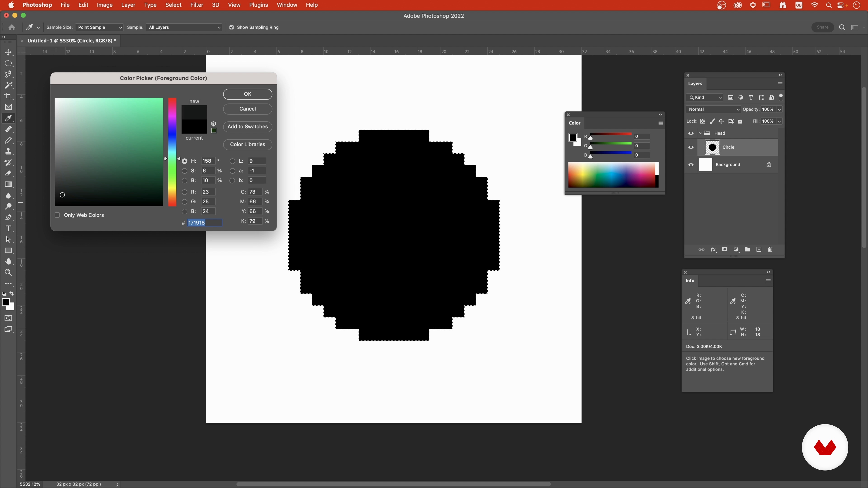Click the delete layer trash icon
The width and height of the screenshot is (868, 488).
pyautogui.click(x=770, y=250)
